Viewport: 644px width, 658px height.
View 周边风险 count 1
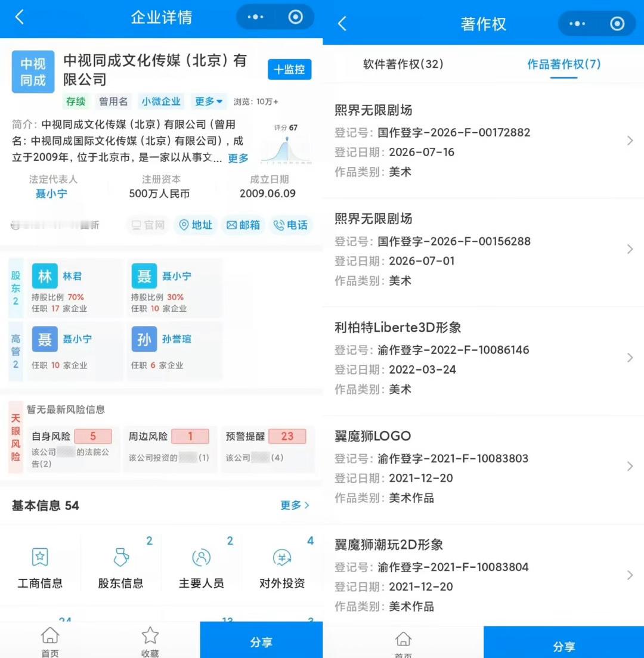pyautogui.click(x=190, y=436)
